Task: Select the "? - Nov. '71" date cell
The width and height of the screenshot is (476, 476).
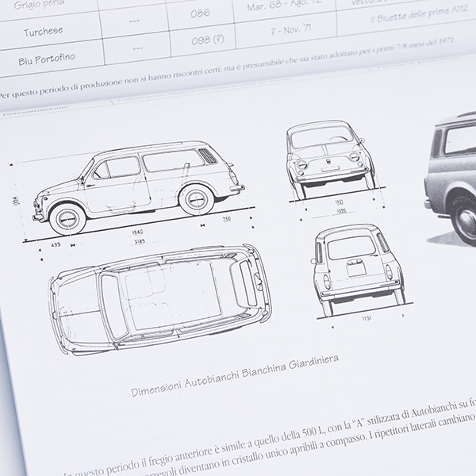Action: [x=291, y=29]
